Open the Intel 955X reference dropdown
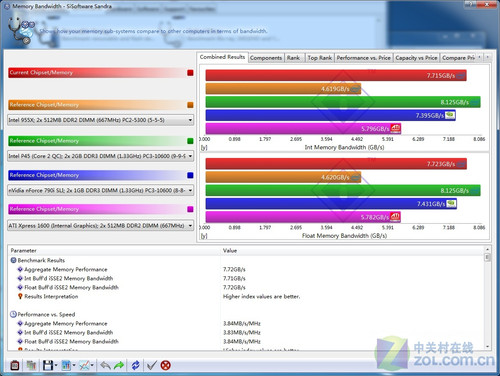The height and width of the screenshot is (376, 500). point(101,120)
